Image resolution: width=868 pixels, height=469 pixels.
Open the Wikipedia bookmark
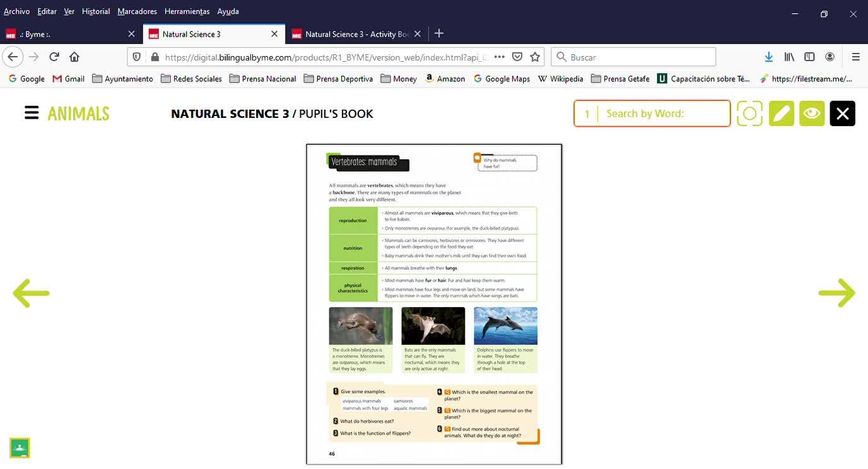click(x=560, y=79)
